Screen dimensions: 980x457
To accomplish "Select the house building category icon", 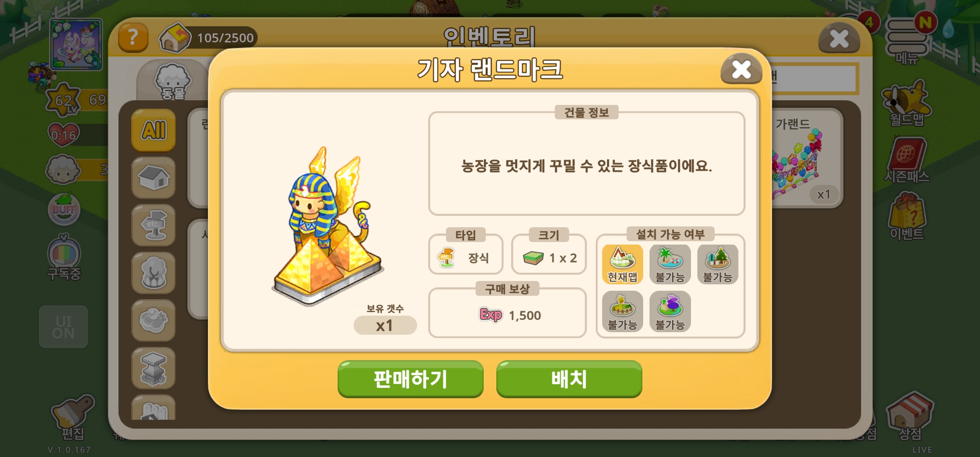I will [154, 178].
